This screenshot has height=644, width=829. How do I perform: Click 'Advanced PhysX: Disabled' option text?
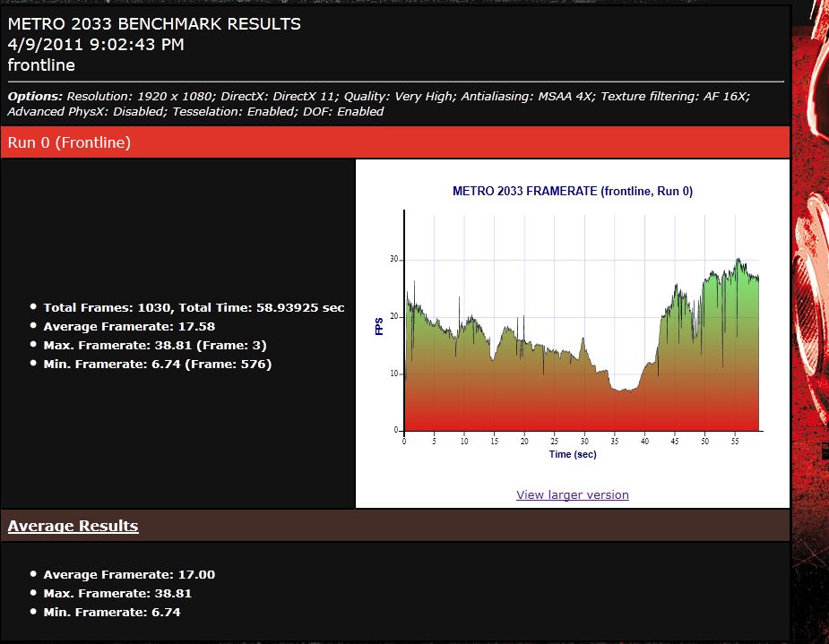tap(85, 111)
